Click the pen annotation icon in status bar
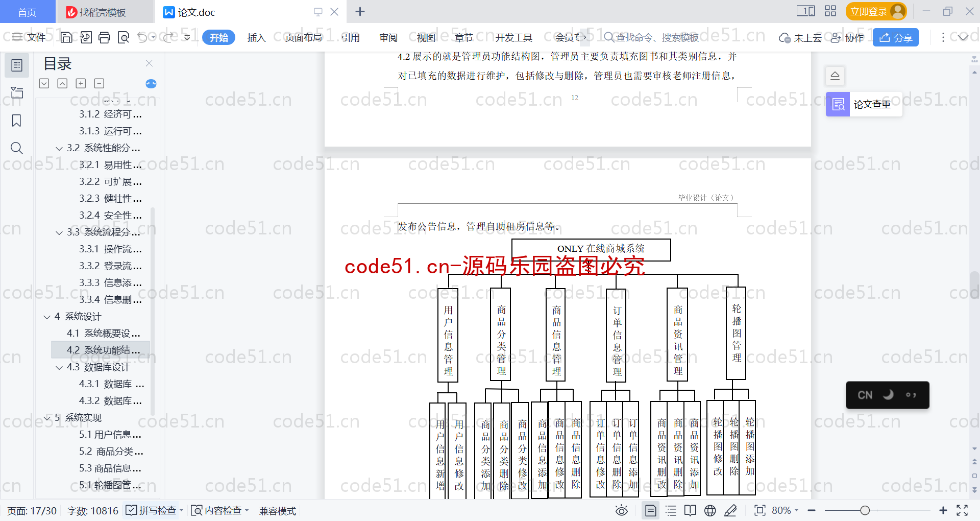 tap(730, 510)
